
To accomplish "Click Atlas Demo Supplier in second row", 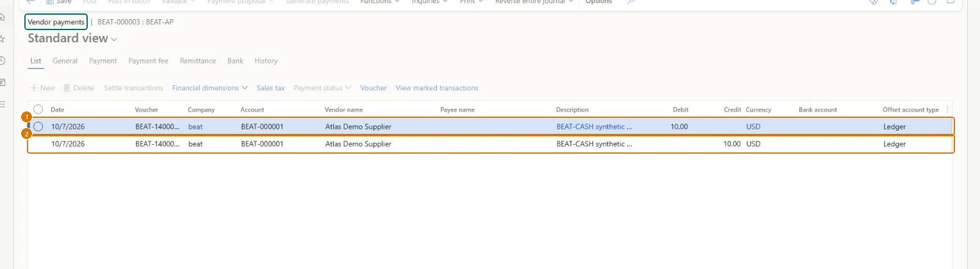I will tap(358, 144).
